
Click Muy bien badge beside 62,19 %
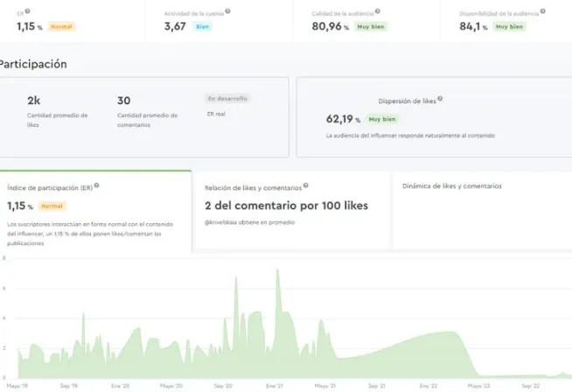381,118
